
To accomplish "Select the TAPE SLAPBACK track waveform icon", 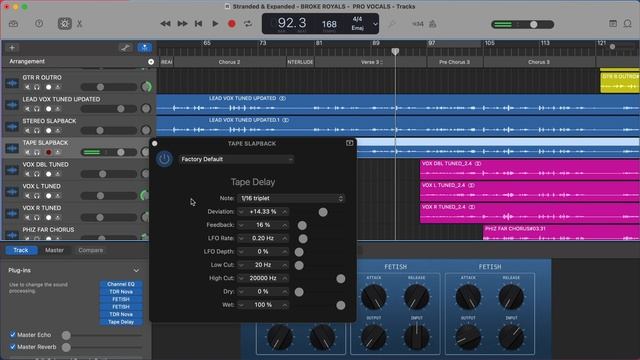I will (x=12, y=148).
